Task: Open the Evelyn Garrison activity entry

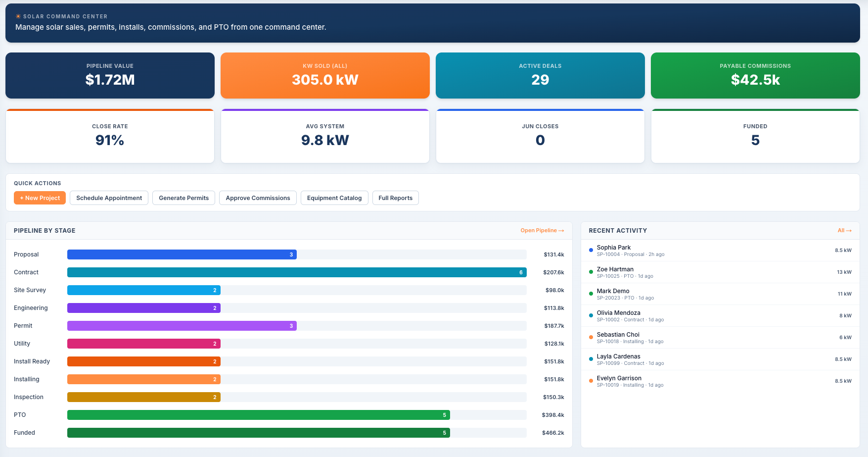Action: click(720, 381)
